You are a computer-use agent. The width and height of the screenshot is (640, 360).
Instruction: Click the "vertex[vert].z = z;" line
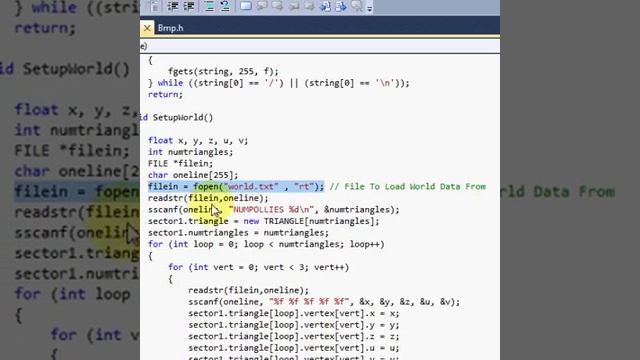click(x=293, y=336)
